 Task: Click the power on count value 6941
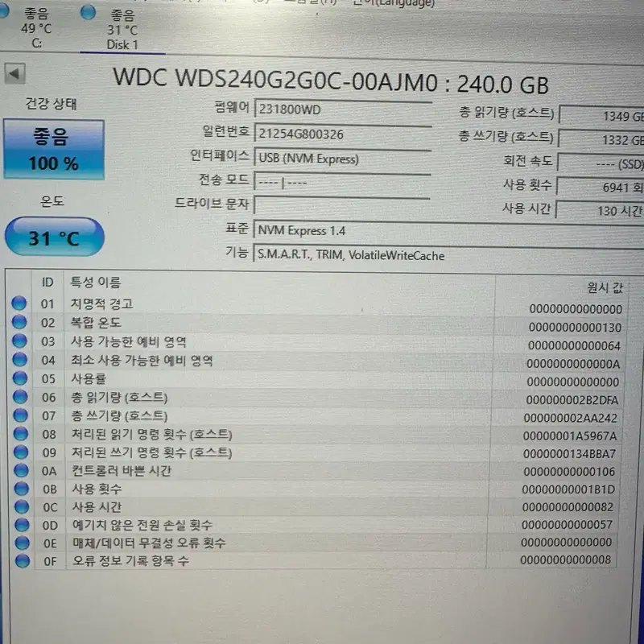point(600,188)
